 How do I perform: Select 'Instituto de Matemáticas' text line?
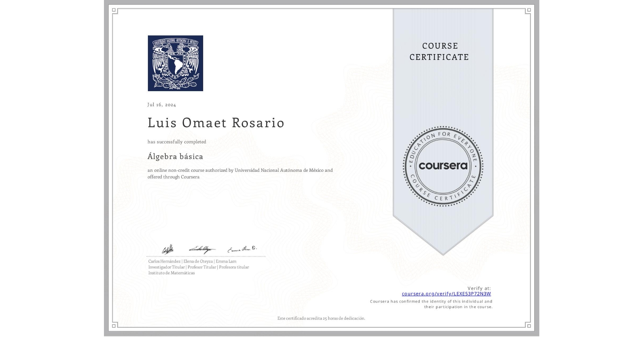172,272
